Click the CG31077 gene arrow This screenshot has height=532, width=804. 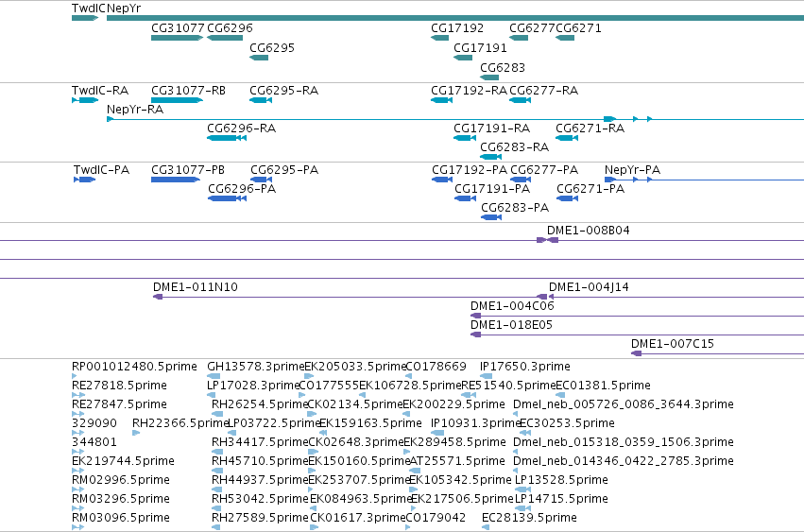coord(177,38)
